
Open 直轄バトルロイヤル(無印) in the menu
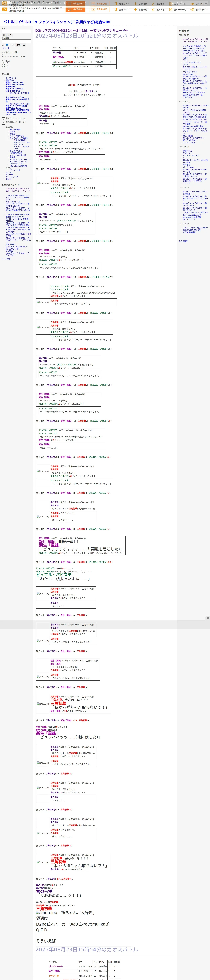16,106
